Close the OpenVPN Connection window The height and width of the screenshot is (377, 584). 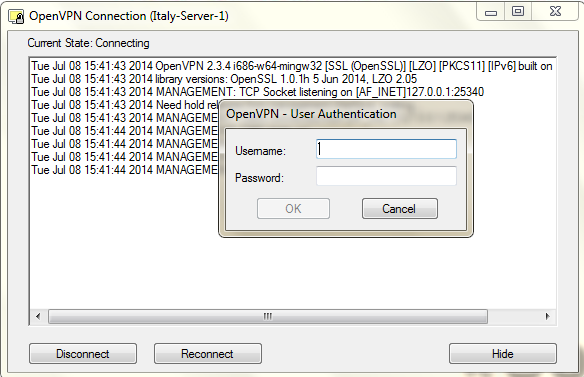[555, 11]
